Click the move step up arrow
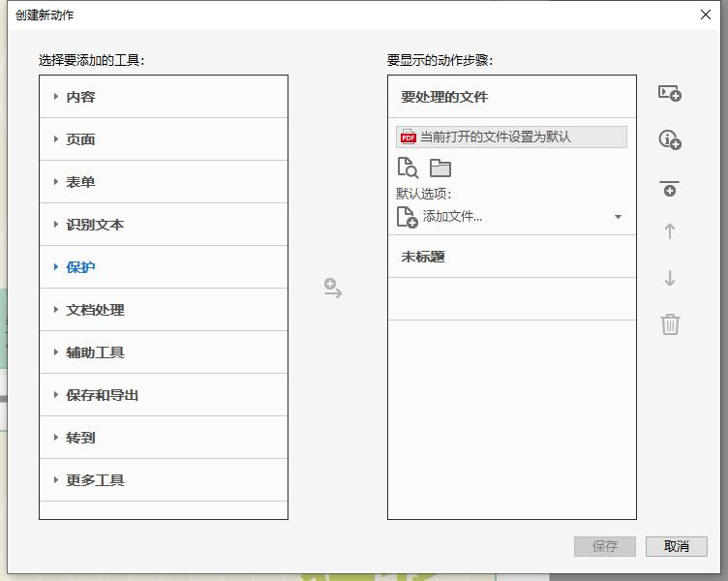The width and height of the screenshot is (728, 581). (670, 231)
